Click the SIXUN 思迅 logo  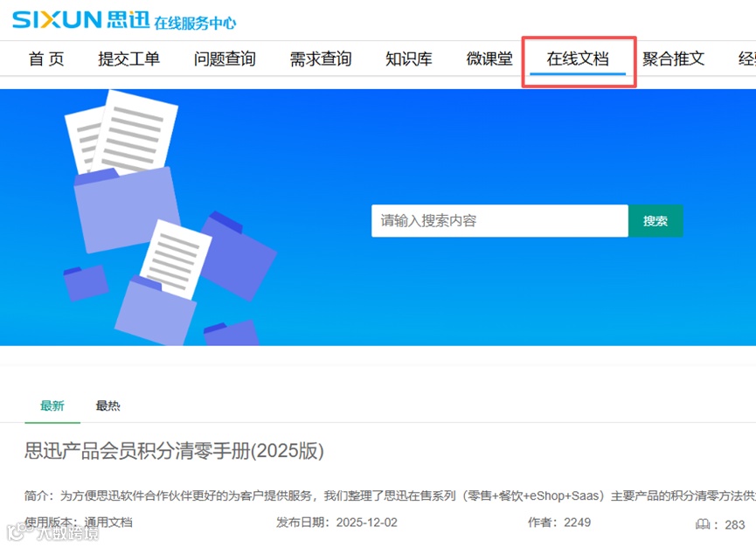pos(80,20)
